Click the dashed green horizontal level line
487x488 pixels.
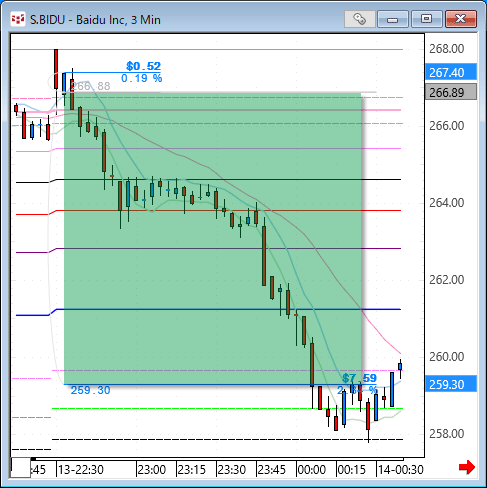coord(228,408)
